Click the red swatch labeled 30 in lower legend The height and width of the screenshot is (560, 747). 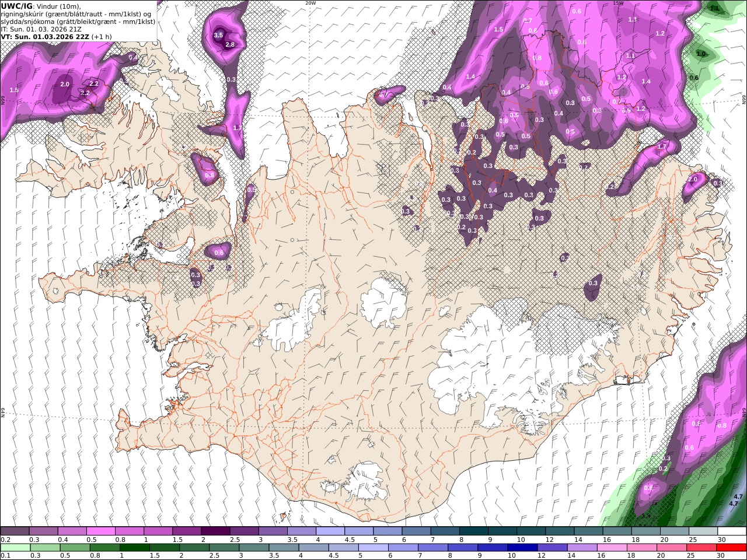point(732,548)
